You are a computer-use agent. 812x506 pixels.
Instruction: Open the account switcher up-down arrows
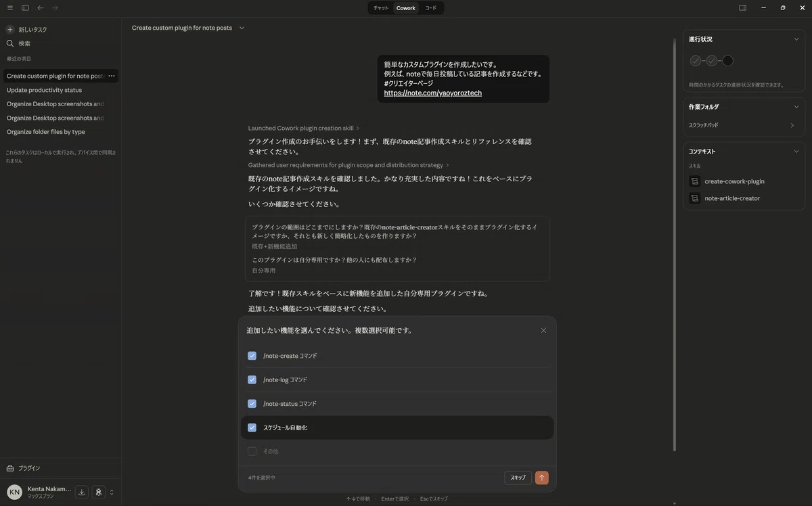pyautogui.click(x=112, y=492)
